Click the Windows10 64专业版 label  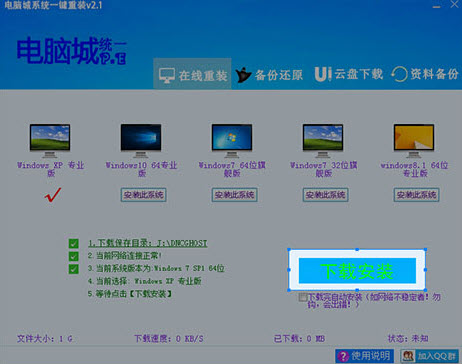(141, 169)
